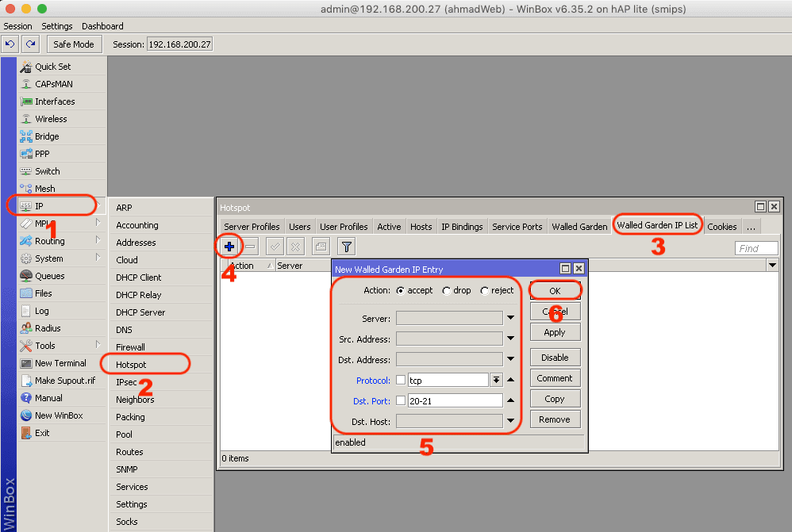Image resolution: width=792 pixels, height=532 pixels.
Task: Open the Queues menu
Action: (62, 276)
